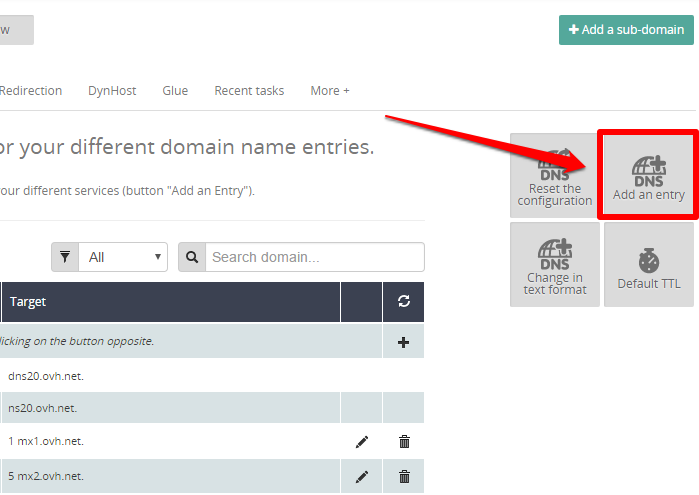Expand the More + menu
The height and width of the screenshot is (495, 699).
pos(330,91)
